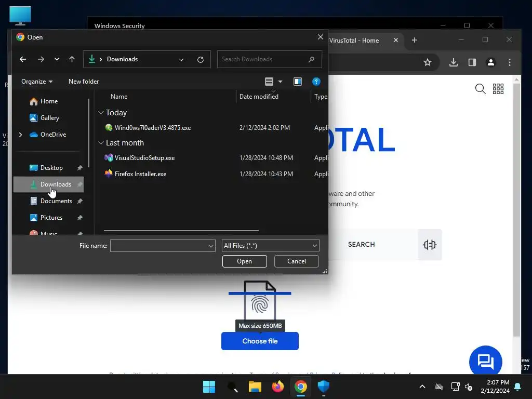Sort by Name column header
532x399 pixels.
tap(119, 96)
